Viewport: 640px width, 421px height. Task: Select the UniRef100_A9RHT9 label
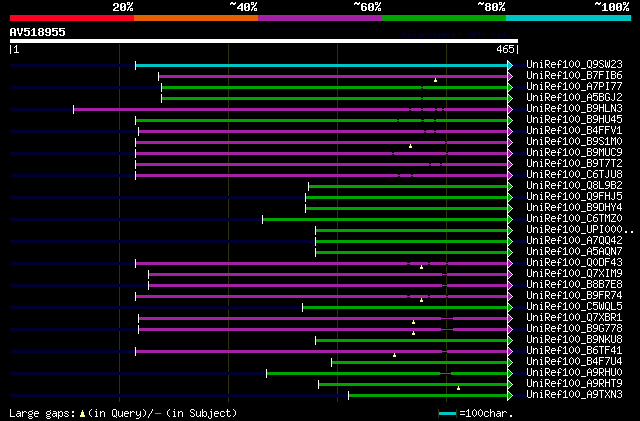pyautogui.click(x=574, y=383)
